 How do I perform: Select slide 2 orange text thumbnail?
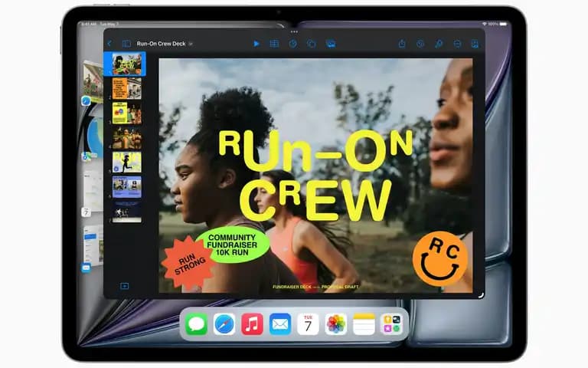pyautogui.click(x=127, y=89)
